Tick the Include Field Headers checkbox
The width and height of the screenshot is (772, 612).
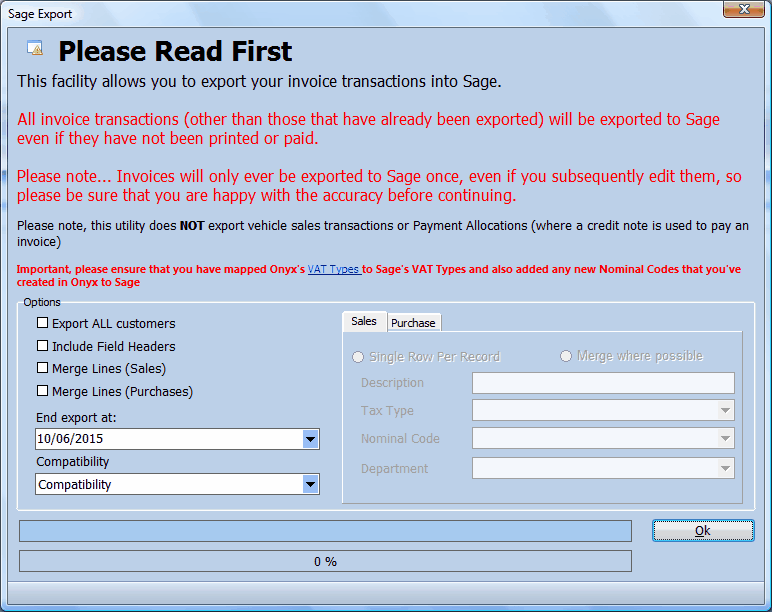42,346
